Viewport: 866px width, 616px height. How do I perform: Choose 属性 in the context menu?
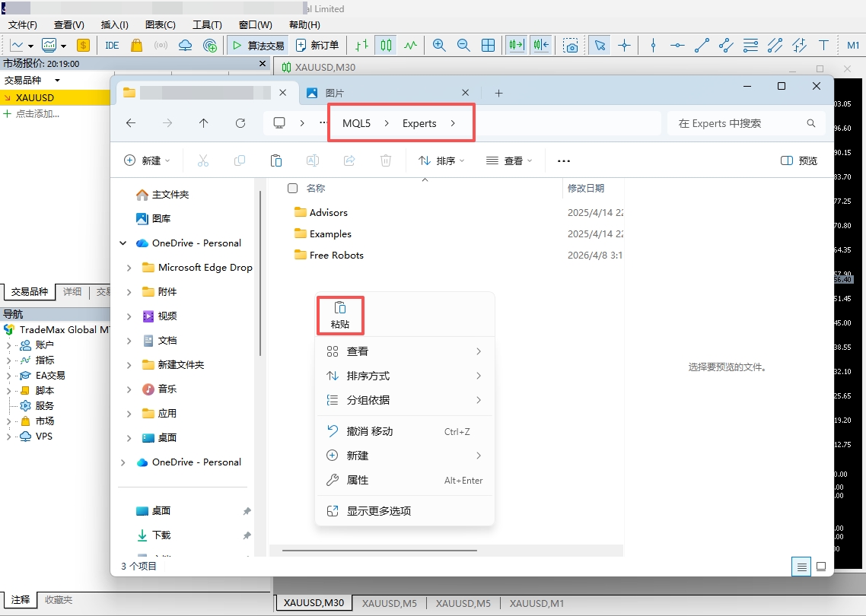[404, 480]
